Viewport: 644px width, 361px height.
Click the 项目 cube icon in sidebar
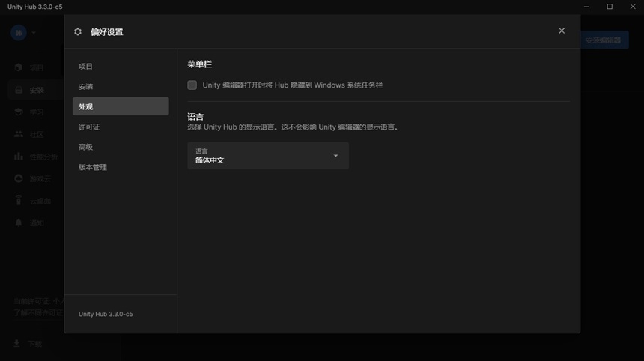click(19, 67)
